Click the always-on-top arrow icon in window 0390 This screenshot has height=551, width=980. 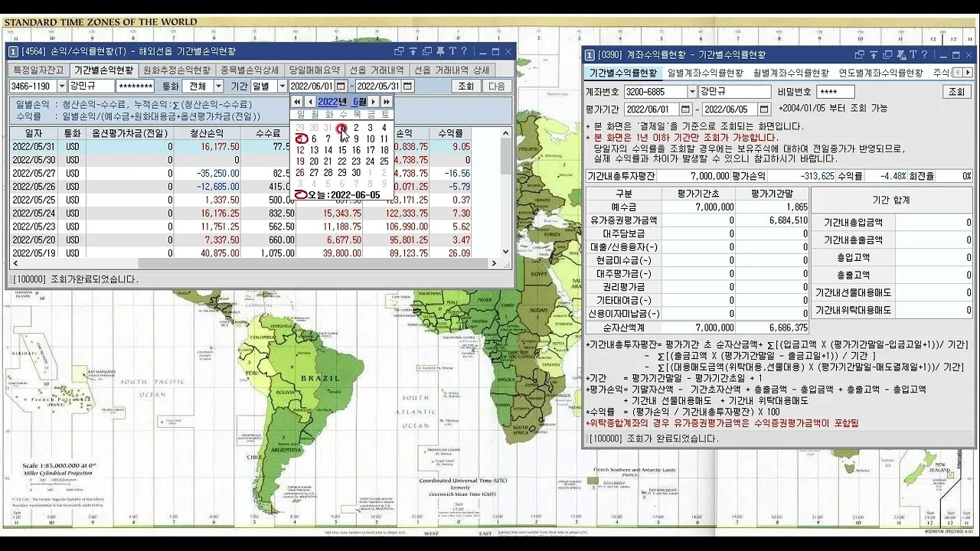(872, 54)
